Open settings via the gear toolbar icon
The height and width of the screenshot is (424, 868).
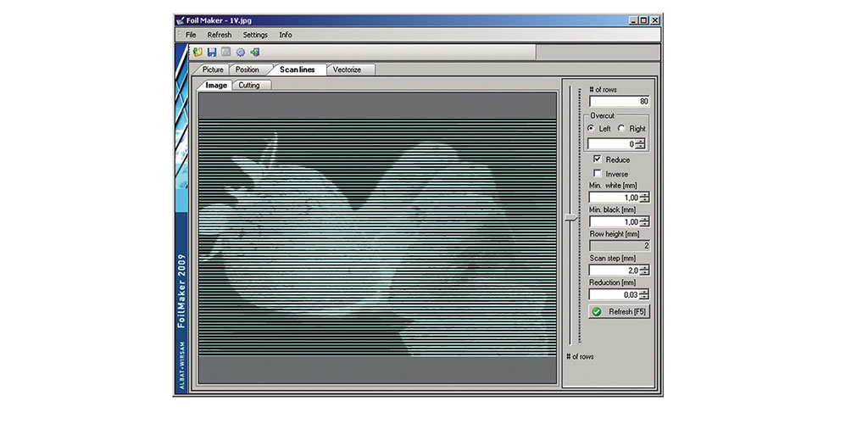tap(240, 53)
